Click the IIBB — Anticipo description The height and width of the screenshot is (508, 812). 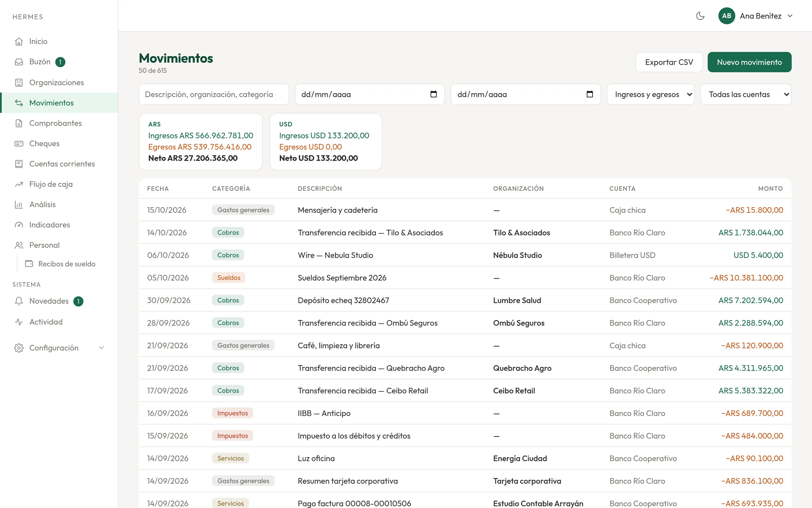coord(324,413)
